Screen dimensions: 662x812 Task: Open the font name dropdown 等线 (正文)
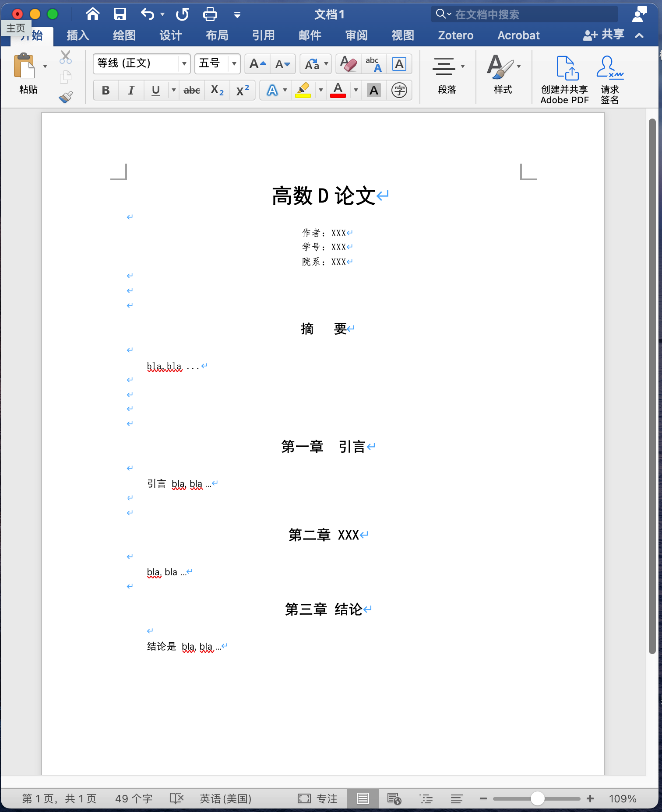(x=184, y=64)
